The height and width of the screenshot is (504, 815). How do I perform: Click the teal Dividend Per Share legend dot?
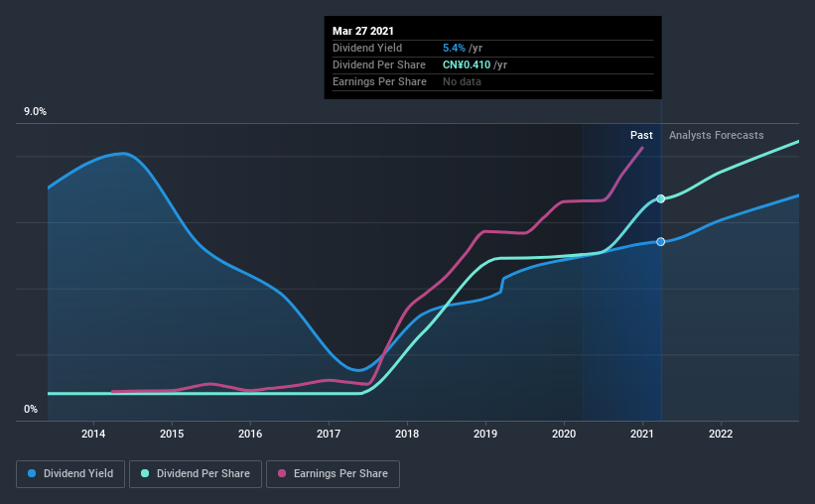(145, 473)
